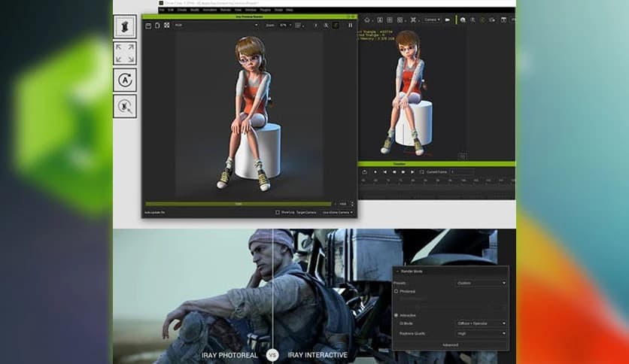Click the single grid layout icon in main toolbar

(x=390, y=20)
